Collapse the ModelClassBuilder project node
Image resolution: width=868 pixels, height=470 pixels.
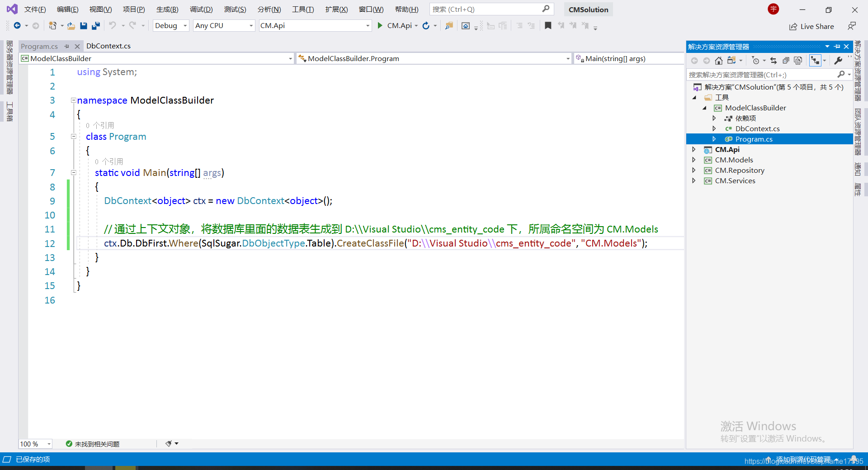pos(704,108)
